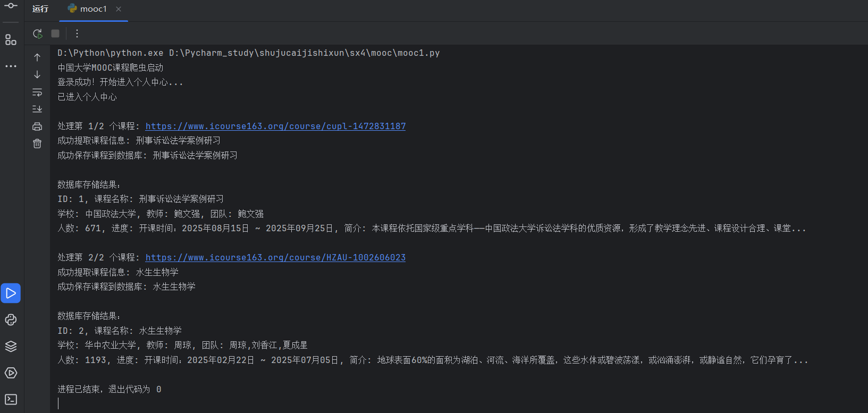Screen dimensions: 868x413
Task: Open the Python Packages layers icon
Action: coord(11,346)
